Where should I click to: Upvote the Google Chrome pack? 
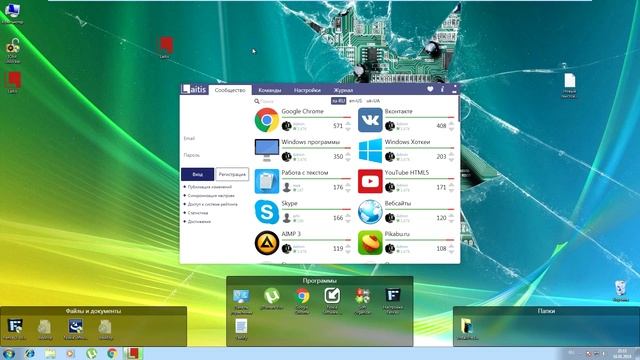[348, 123]
